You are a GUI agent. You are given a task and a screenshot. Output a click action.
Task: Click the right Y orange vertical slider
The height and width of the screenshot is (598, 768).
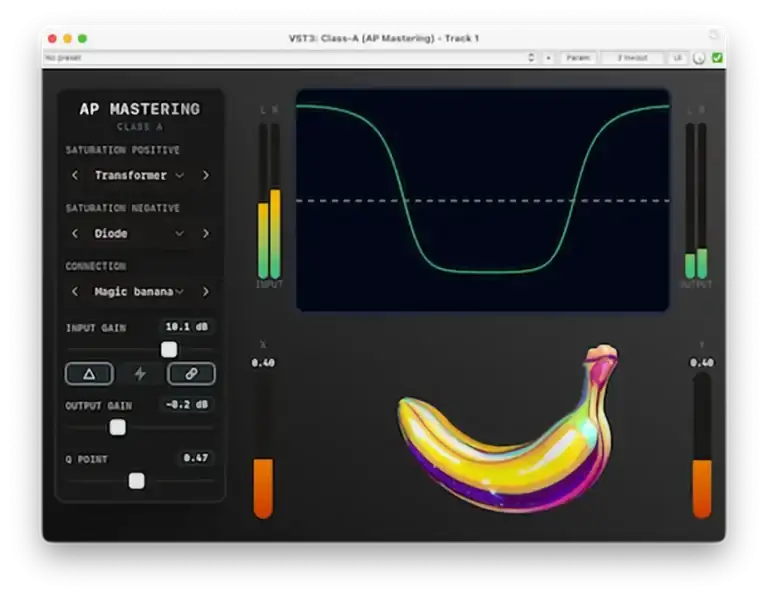[702, 446]
